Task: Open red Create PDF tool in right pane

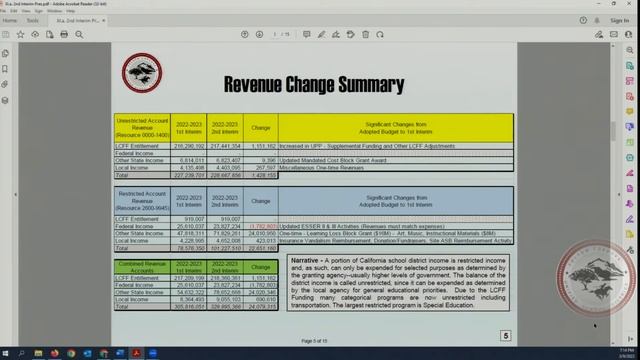Action: pos(630,96)
